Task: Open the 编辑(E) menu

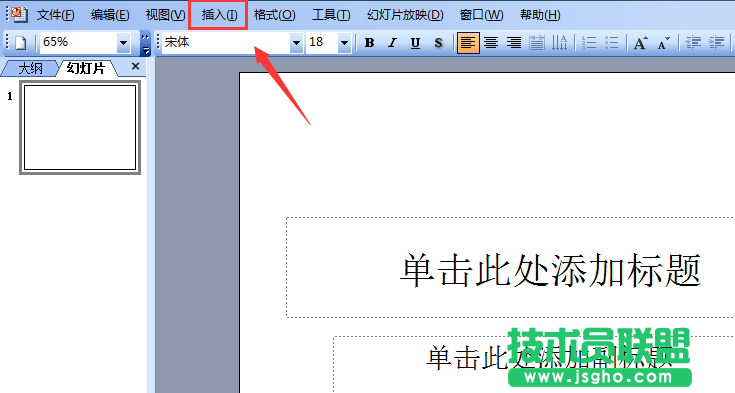Action: pyautogui.click(x=110, y=15)
